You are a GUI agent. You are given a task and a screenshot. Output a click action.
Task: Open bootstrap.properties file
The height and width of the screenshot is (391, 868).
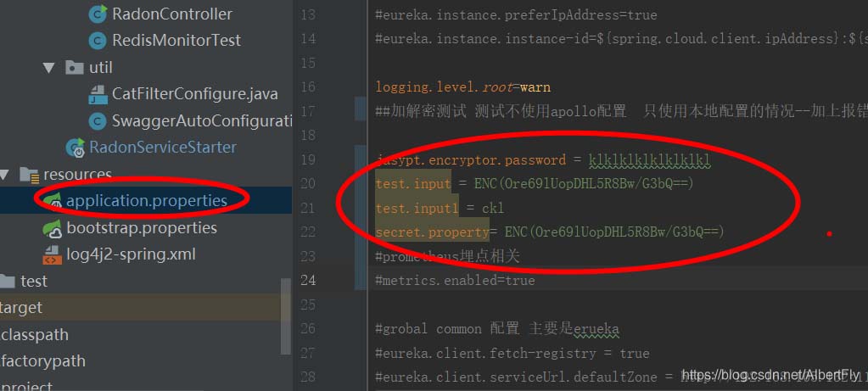coord(142,228)
